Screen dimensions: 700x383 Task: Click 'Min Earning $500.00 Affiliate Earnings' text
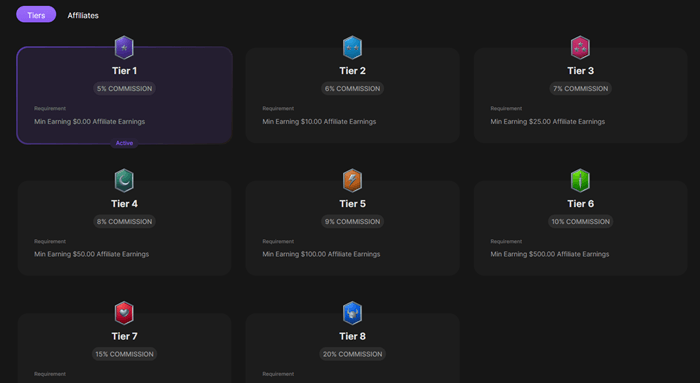550,254
